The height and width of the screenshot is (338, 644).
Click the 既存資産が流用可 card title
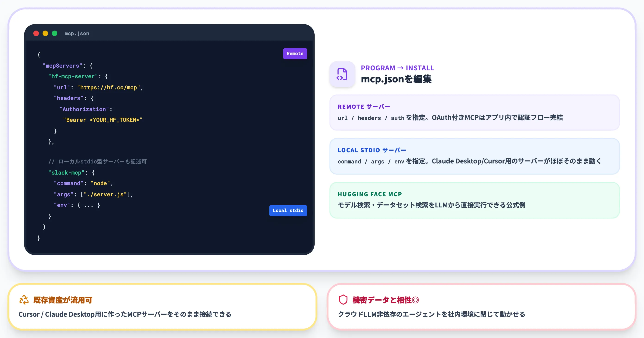[x=63, y=300]
